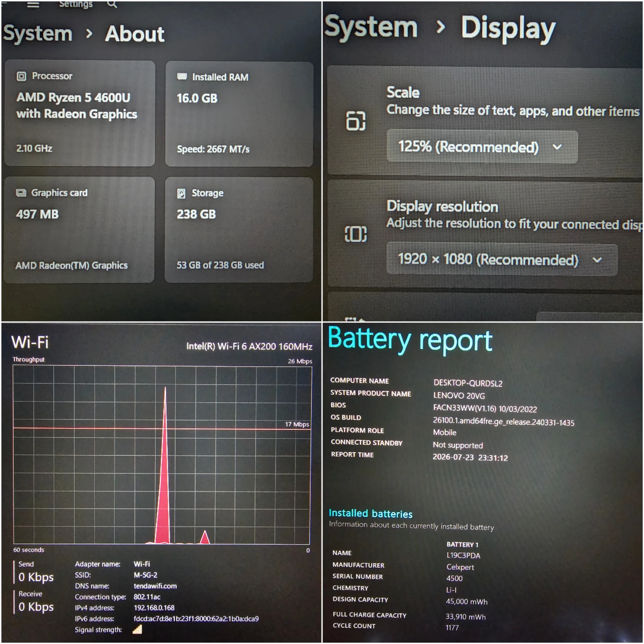Open the Installed RAM info card

239,114
